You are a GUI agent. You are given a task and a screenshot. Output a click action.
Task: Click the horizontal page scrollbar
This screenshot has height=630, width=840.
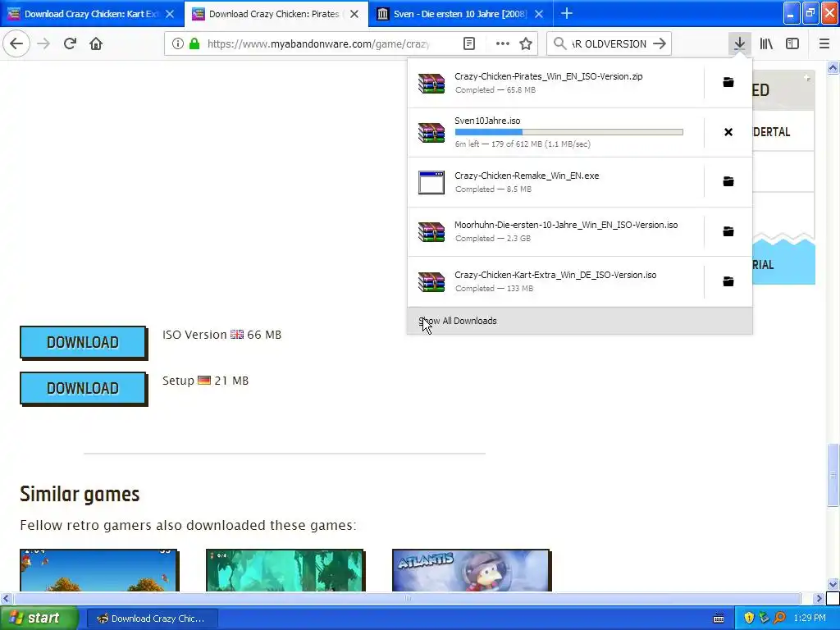[x=408, y=598]
